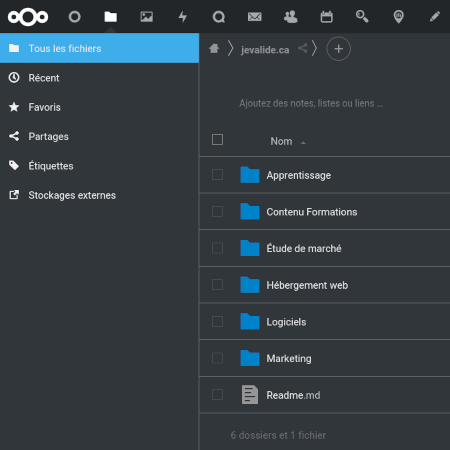Check the Étude de marché row checkbox
Viewport: 450px width, 450px height.
tap(217, 248)
